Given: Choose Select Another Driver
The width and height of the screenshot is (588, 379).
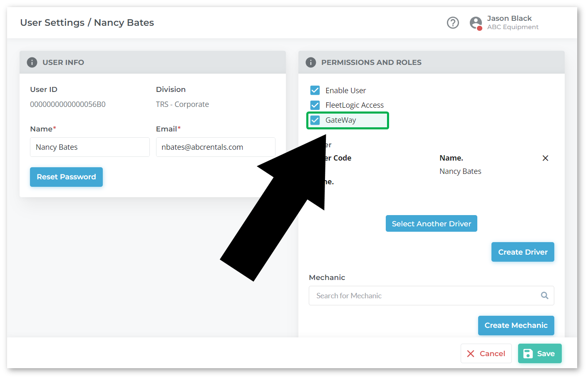Looking at the screenshot, I should tap(431, 223).
